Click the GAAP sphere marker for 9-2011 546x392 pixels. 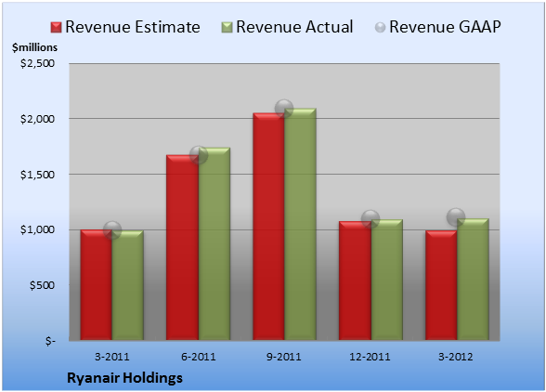click(284, 109)
